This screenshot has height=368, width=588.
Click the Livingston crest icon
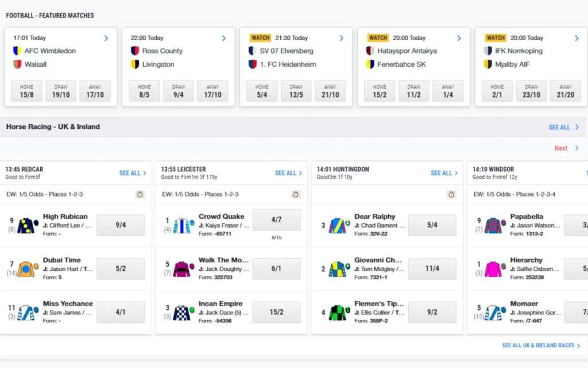[x=135, y=64]
